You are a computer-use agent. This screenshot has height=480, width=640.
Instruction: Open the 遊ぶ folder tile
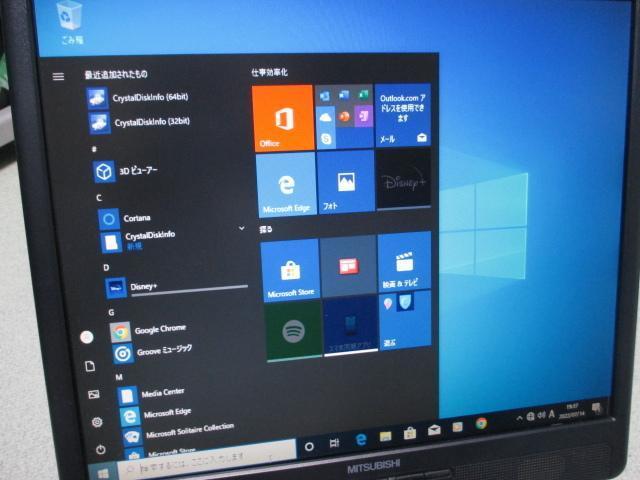[405, 321]
